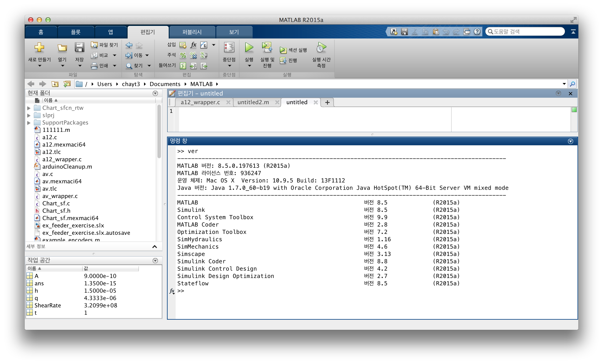Click the Find Files (파일 찾기) button
The image size is (603, 364).
coord(104,45)
